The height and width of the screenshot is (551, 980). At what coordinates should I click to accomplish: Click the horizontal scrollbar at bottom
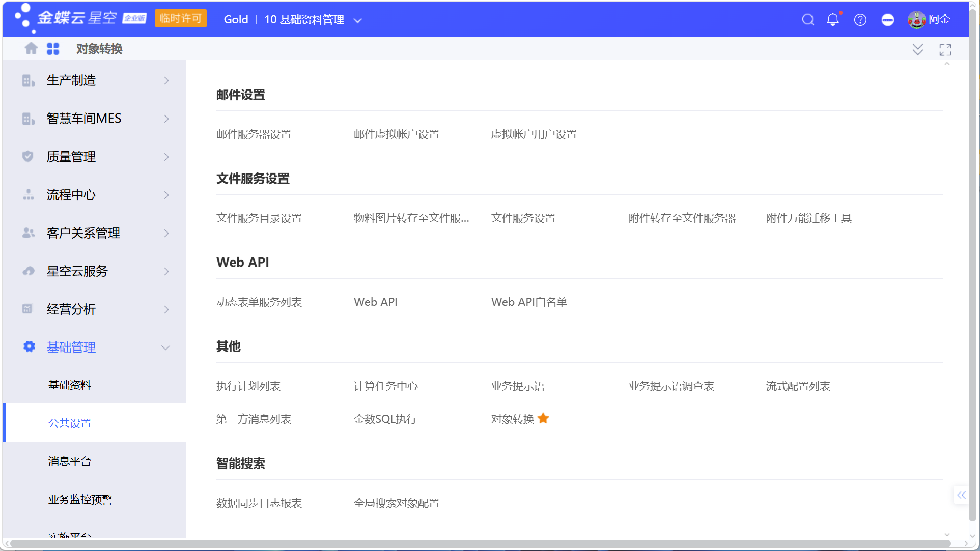point(480,544)
